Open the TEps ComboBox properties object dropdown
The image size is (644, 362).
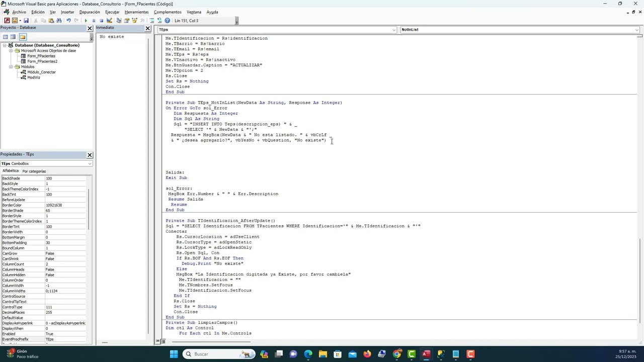tap(90, 164)
